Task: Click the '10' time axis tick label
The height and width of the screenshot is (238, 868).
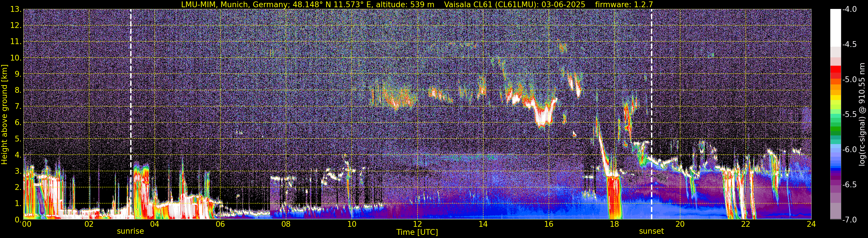Action: [352, 224]
